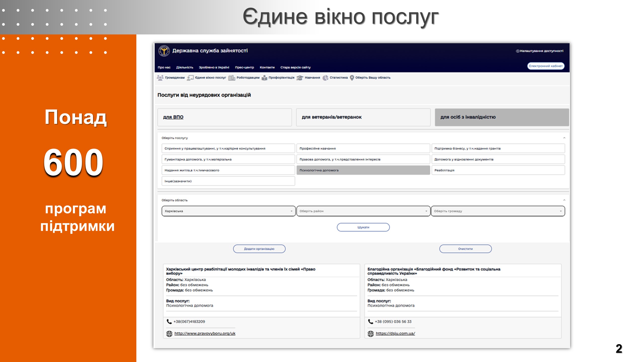Open the Харківська region dropdown
The image size is (644, 362).
pos(228,211)
